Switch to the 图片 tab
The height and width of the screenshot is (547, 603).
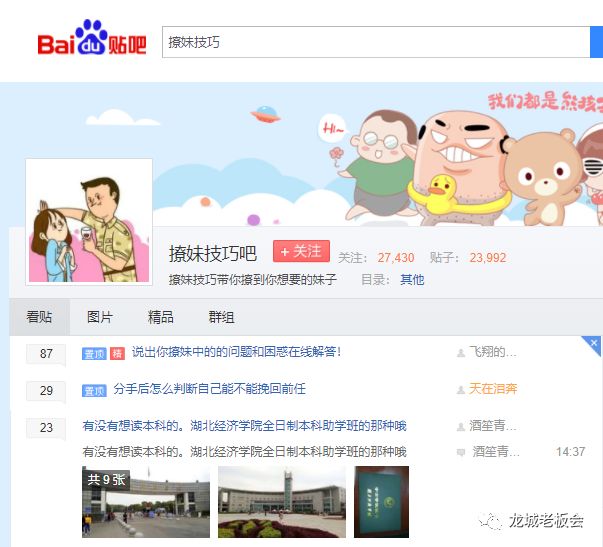tap(100, 317)
